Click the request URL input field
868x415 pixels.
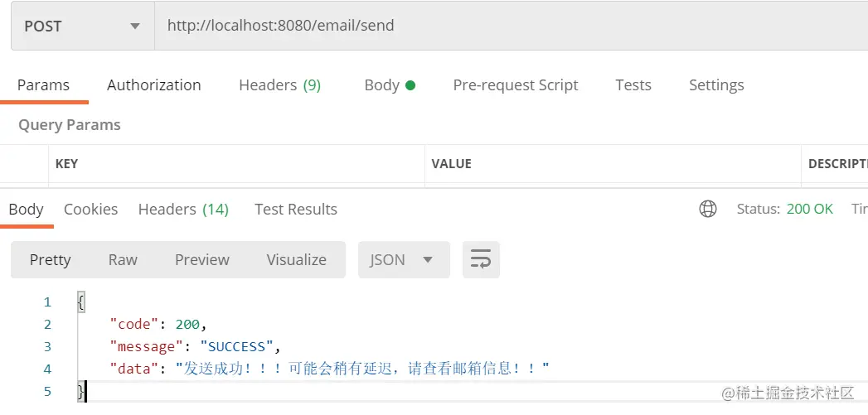tap(511, 26)
